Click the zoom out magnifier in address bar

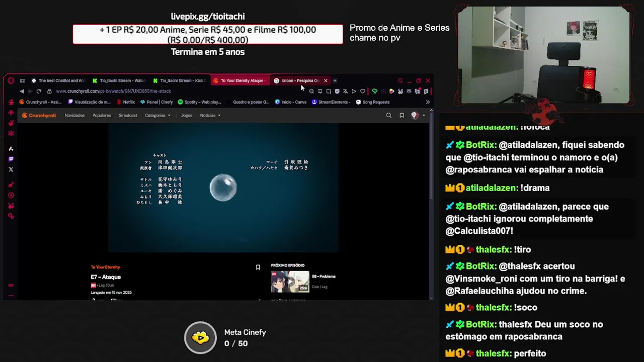311,91
